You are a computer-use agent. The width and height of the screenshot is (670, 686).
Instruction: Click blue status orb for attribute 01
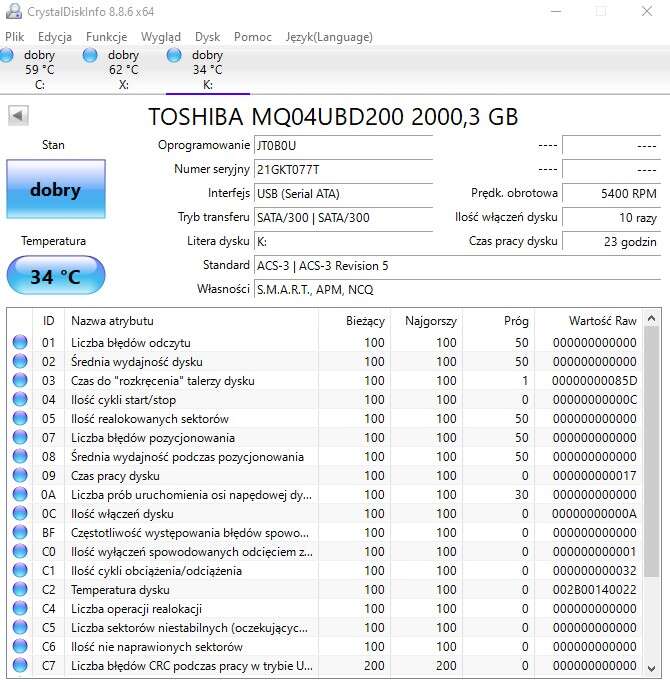pos(20,343)
